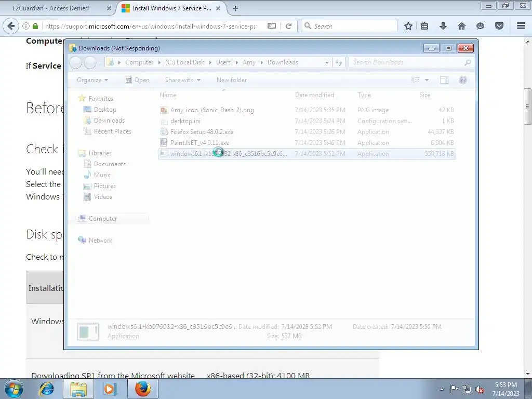Viewport: 532px width, 399px height.
Task: Select Paint.NET_v4.0.11.exe file
Action: (307, 142)
